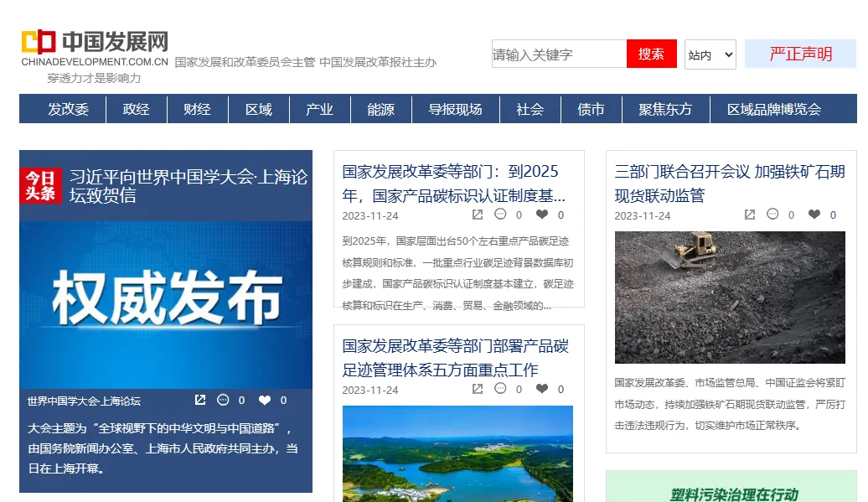868x502 pixels.
Task: Click the keyword search input field
Action: (559, 54)
